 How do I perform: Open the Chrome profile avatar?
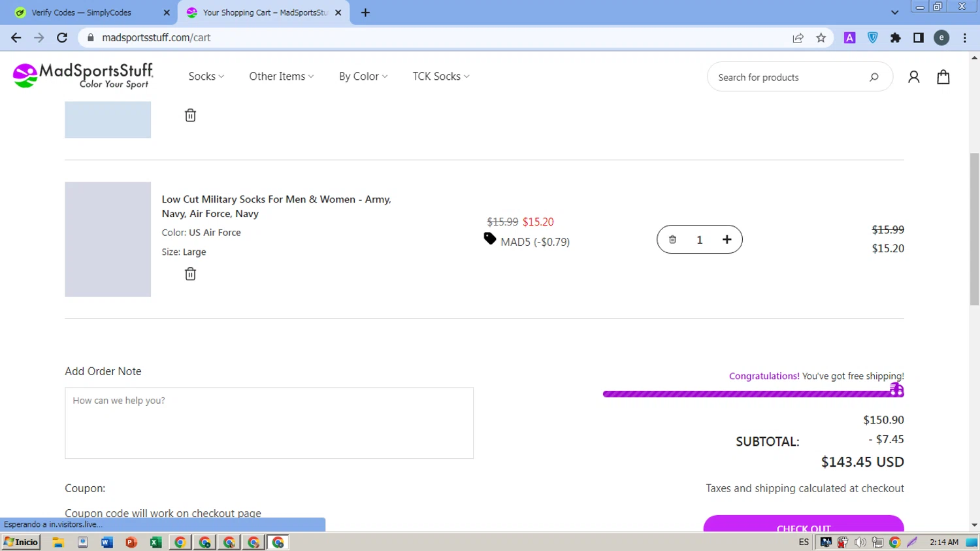point(941,38)
